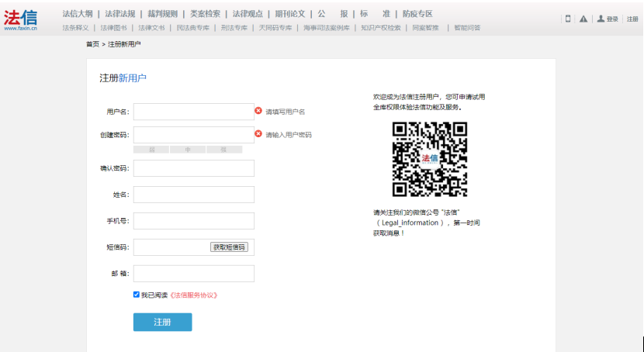Image resolution: width=644 pixels, height=352 pixels.
Task: Focus the 创建密码 input field
Action: pos(194,135)
